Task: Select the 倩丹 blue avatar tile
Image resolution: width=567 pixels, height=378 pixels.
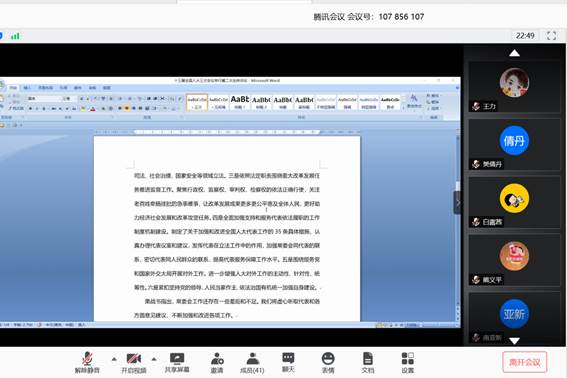Action: point(514,145)
